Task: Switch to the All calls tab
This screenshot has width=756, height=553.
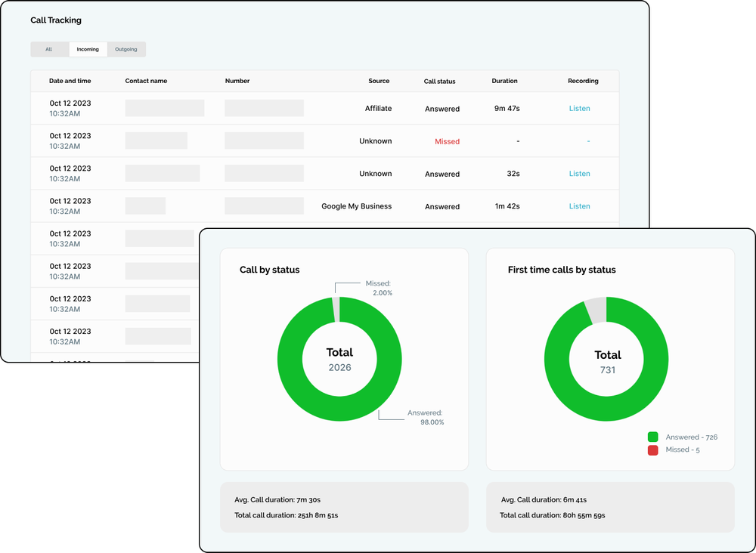Action: click(49, 48)
